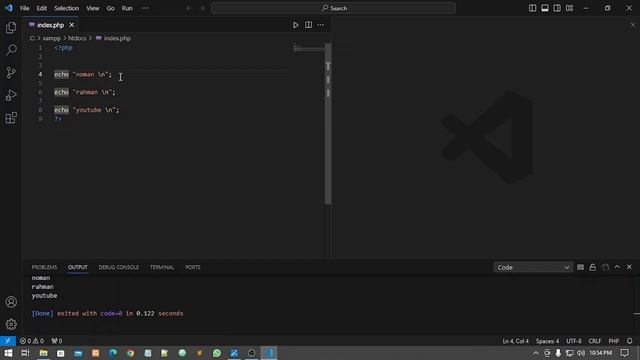Close the empty right editor group
Screen dimensions: 640x360
tap(633, 25)
